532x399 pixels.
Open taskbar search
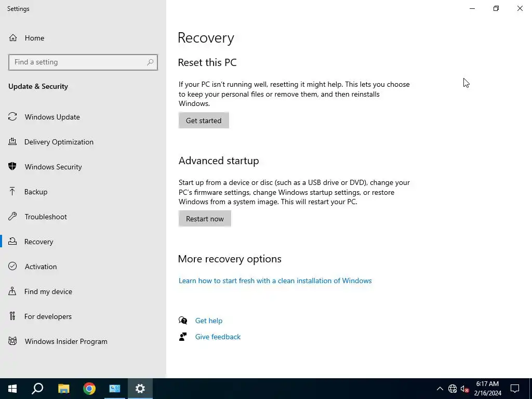(x=37, y=389)
